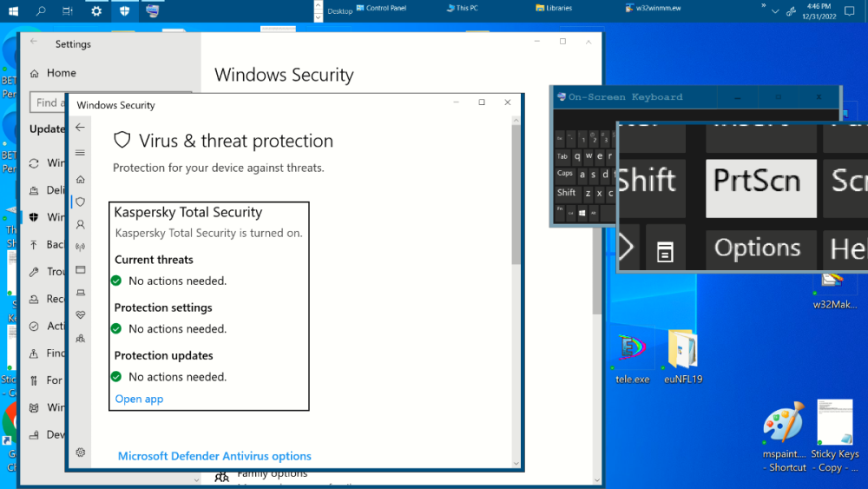Viewport: 868px width, 489px height.
Task: Click scroll down arrow in Windows Security
Action: coord(516,464)
